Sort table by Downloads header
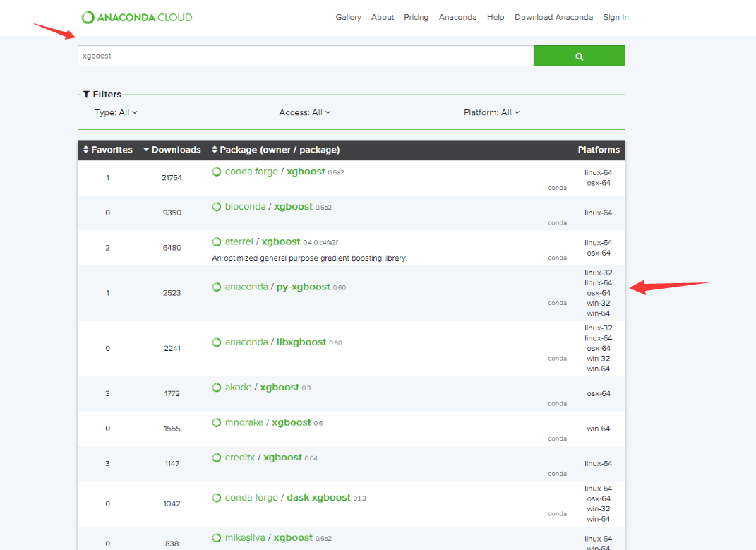This screenshot has height=550, width=756. [x=172, y=150]
